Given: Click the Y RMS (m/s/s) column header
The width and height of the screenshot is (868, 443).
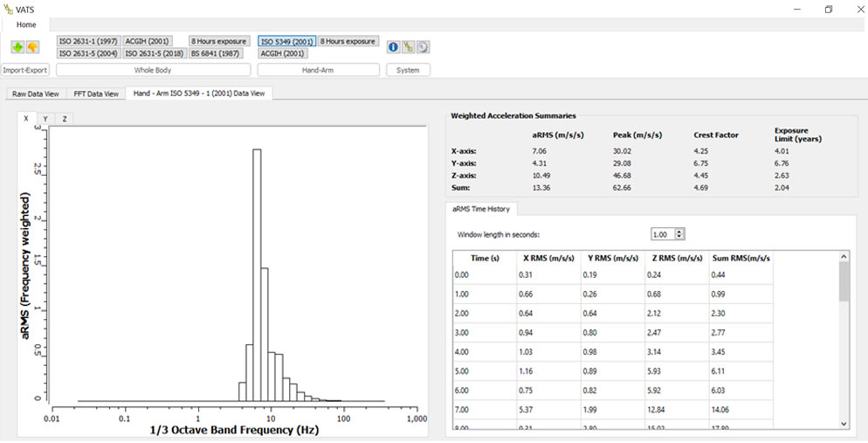Looking at the screenshot, I should click(613, 258).
